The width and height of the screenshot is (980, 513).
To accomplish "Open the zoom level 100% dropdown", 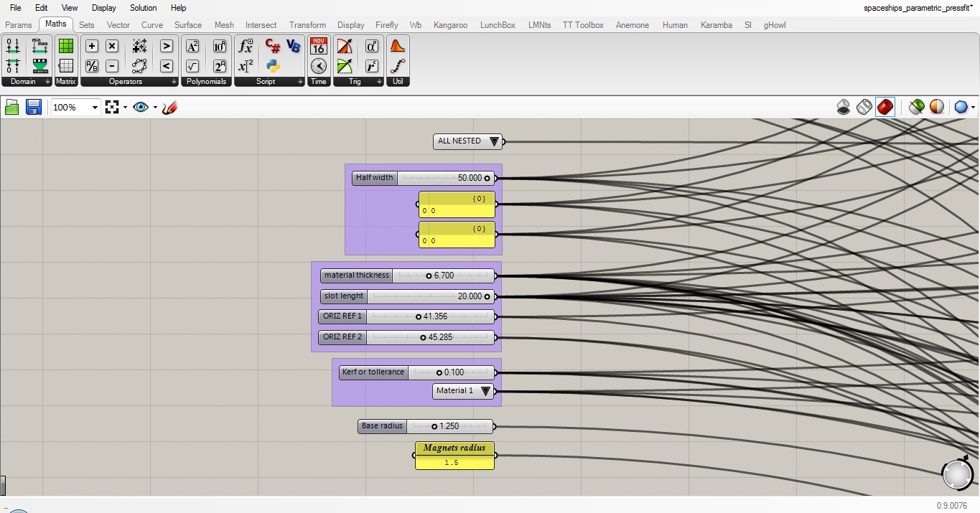I will pyautogui.click(x=95, y=108).
